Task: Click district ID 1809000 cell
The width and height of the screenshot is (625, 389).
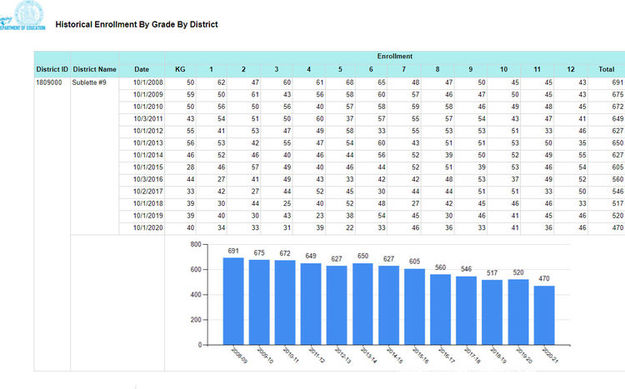Action: click(x=49, y=83)
